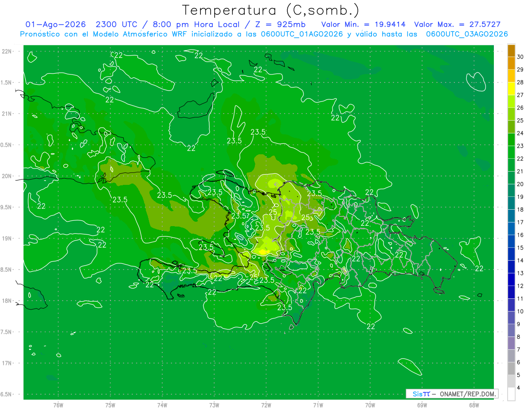Click the "Temperatura (C,somb.)" map title
The height and width of the screenshot is (411, 532).
(x=271, y=10)
